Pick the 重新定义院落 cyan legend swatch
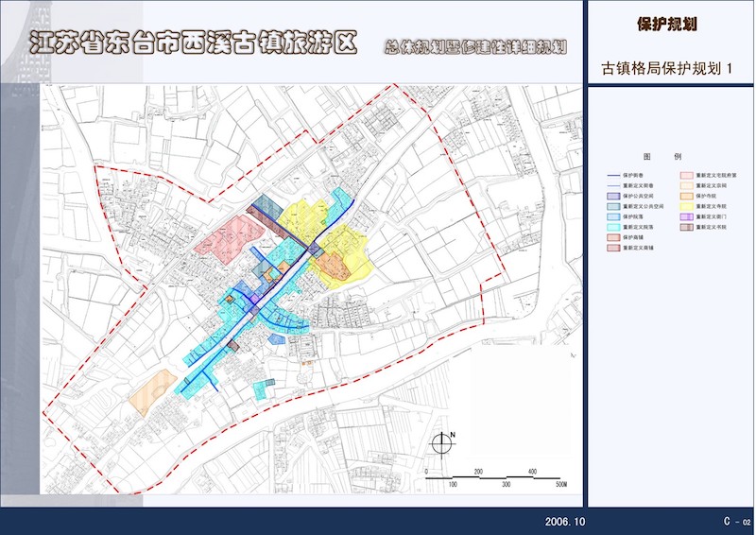756x535 pixels. tap(612, 227)
